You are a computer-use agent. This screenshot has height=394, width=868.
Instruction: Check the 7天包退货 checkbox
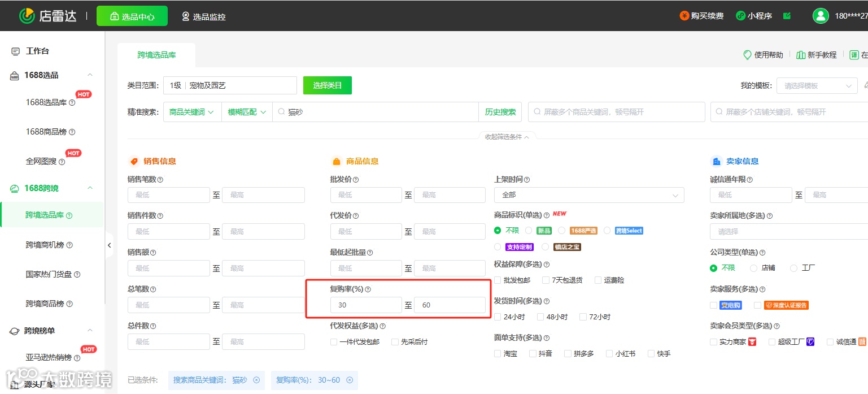(x=546, y=280)
